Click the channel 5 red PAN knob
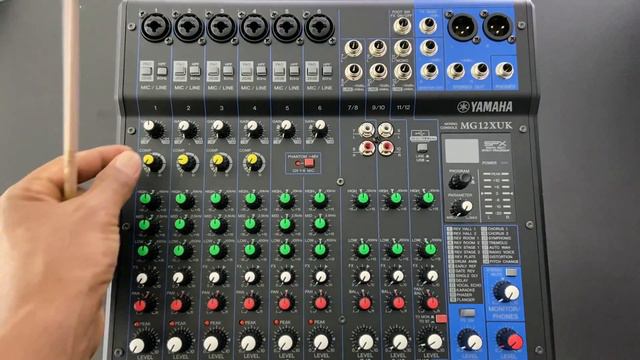640x360 pixels. point(285,304)
